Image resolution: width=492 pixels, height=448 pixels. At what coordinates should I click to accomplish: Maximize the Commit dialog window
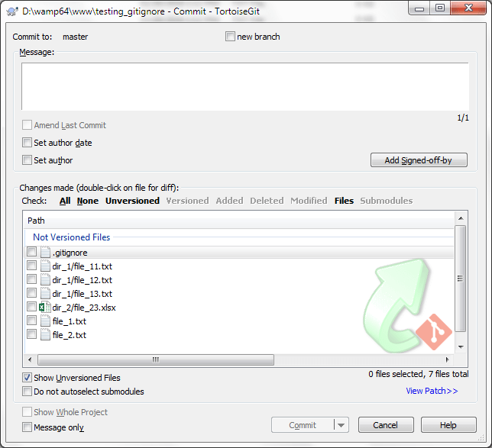point(440,8)
